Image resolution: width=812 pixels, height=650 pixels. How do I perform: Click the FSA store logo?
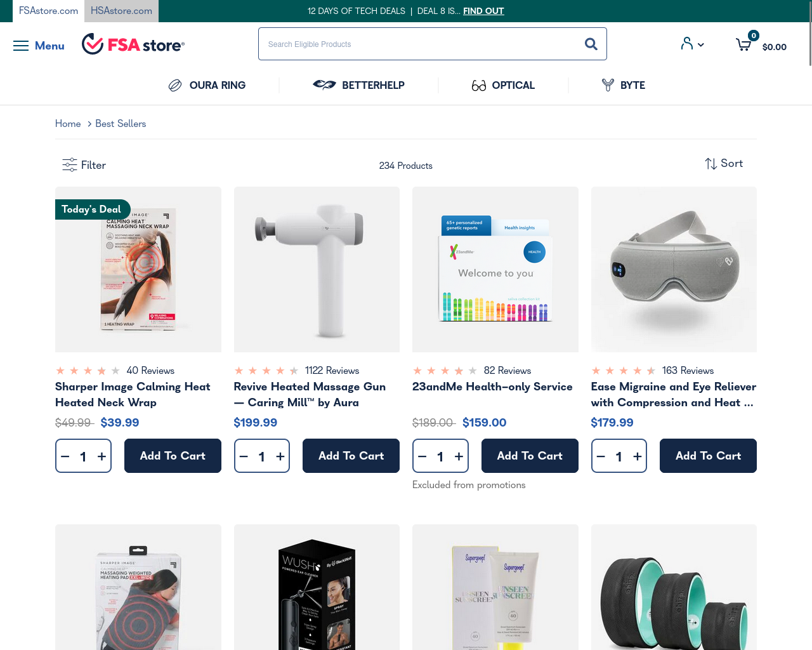(133, 44)
